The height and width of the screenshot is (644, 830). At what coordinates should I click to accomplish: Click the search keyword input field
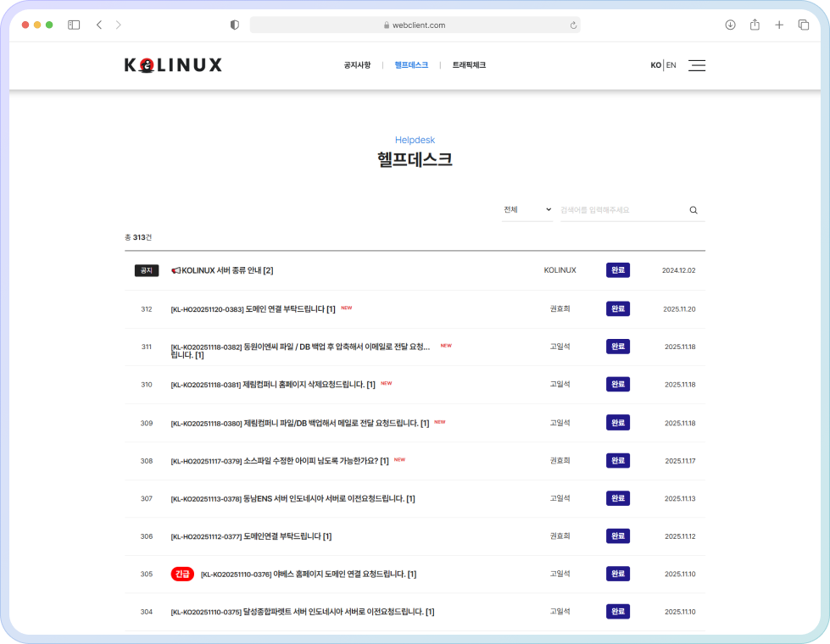point(621,210)
